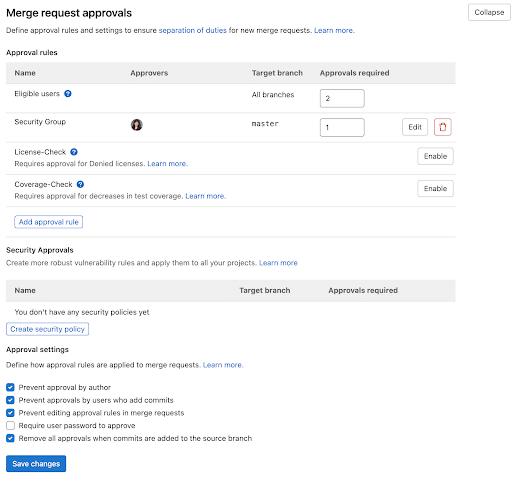
Task: Click the Eligible users help icon
Action: 68,94
